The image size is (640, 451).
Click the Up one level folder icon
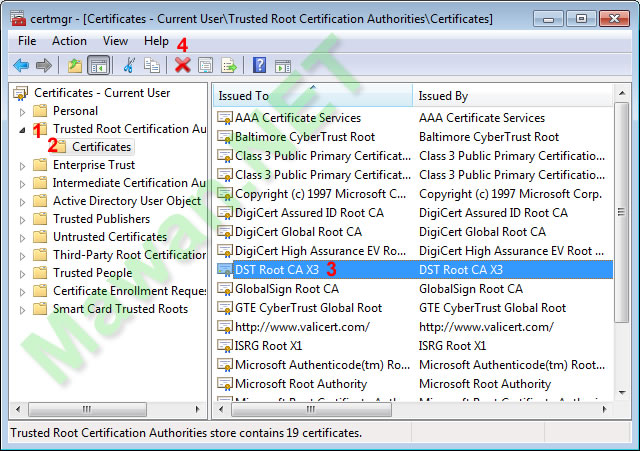[x=75, y=65]
